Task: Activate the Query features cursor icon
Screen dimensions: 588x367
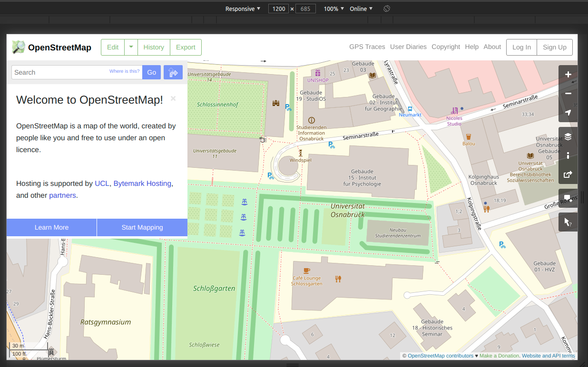Action: point(568,222)
